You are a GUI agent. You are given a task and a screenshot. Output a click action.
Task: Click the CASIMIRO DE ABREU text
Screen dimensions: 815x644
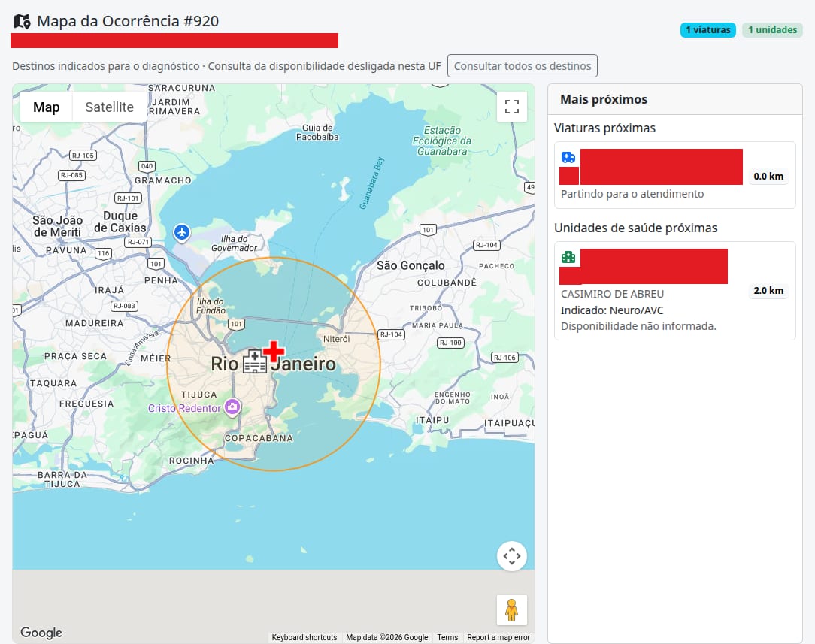(x=612, y=294)
